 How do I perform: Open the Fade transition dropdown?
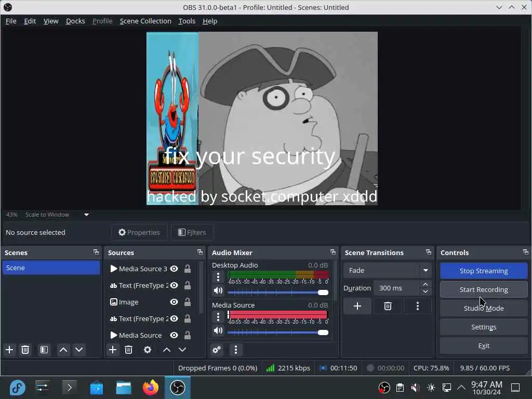(x=388, y=270)
